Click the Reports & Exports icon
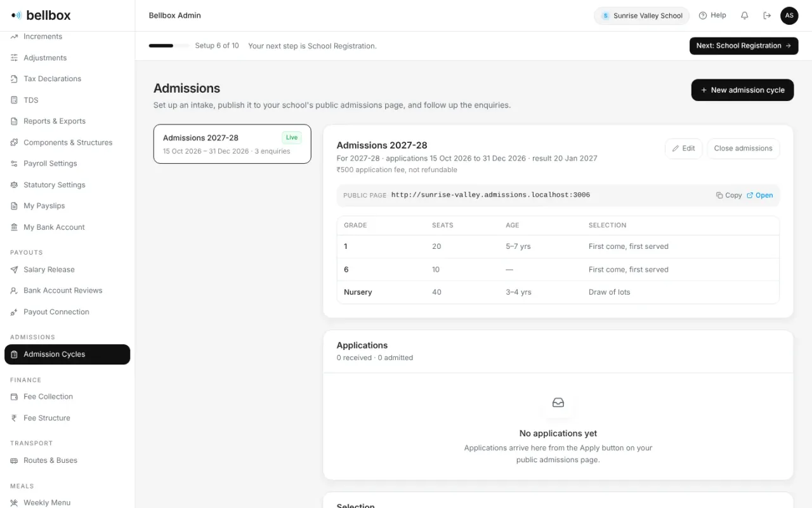Screen dimensions: 812x508 tap(14, 121)
